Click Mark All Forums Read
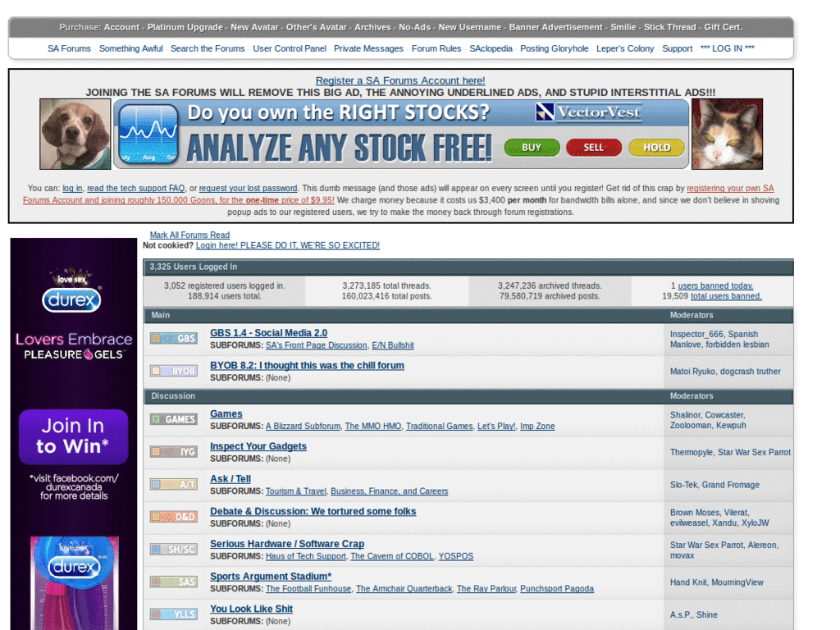The width and height of the screenshot is (840, 630). point(189,235)
